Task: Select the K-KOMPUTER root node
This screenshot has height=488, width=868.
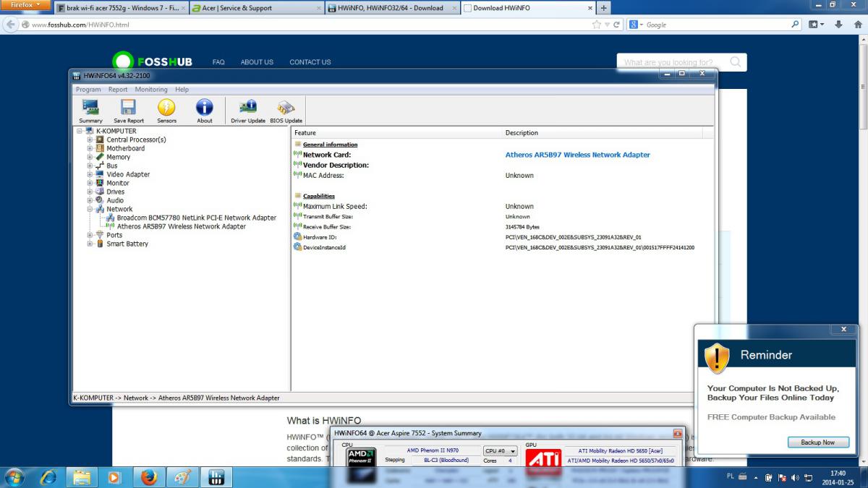Action: pyautogui.click(x=116, y=131)
